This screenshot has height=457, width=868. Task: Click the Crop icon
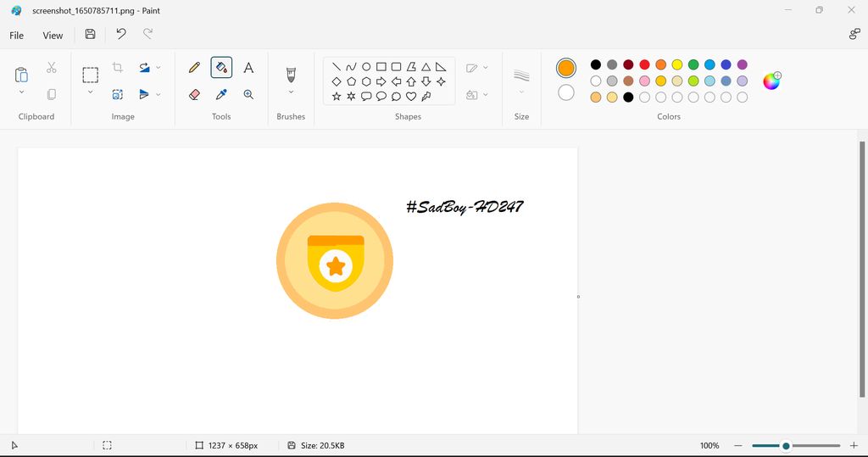click(x=117, y=68)
